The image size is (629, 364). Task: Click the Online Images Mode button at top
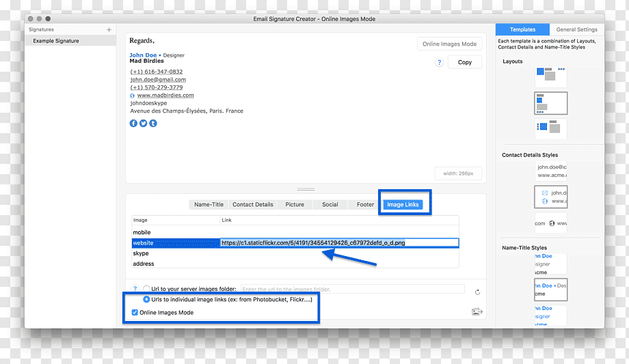(x=449, y=44)
